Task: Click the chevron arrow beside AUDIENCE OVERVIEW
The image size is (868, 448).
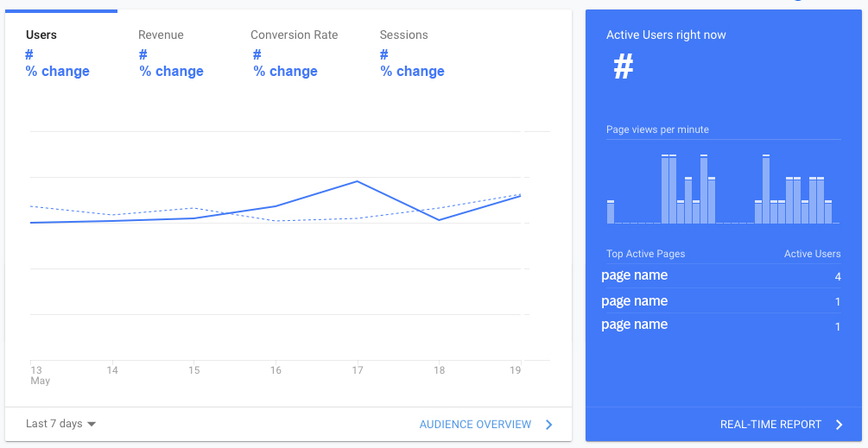Action: coord(549,425)
